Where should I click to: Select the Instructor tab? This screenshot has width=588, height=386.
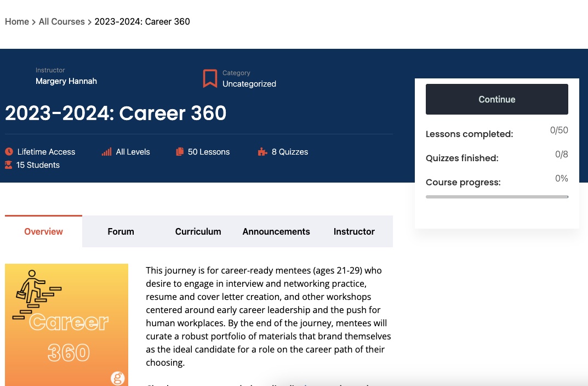[x=354, y=231]
